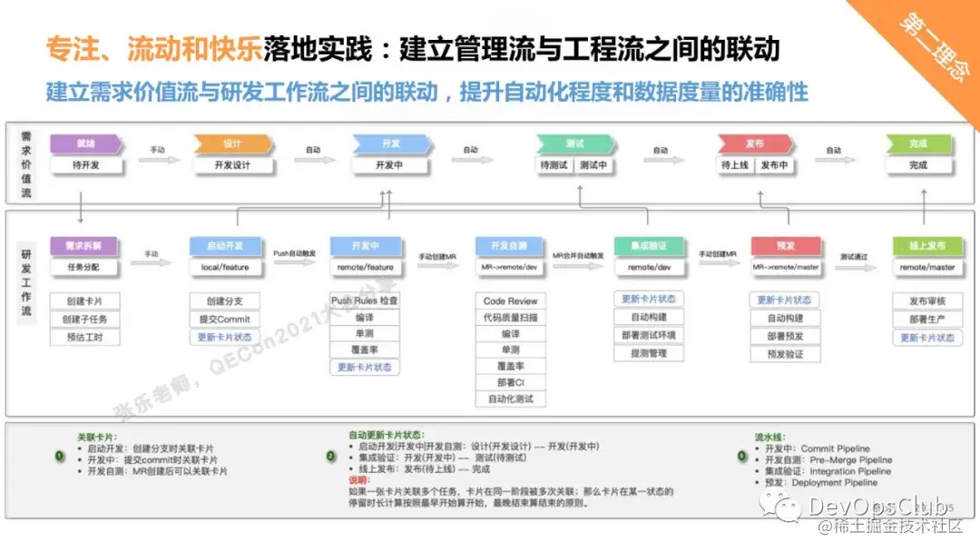Select the blue 开发 stage arrow

pyautogui.click(x=390, y=143)
